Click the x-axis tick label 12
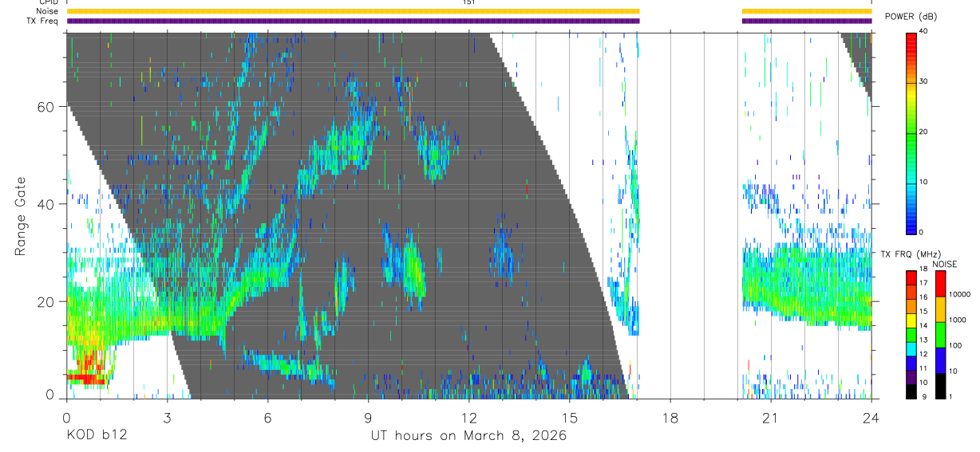Screen dimensions: 980x452 click(x=468, y=417)
